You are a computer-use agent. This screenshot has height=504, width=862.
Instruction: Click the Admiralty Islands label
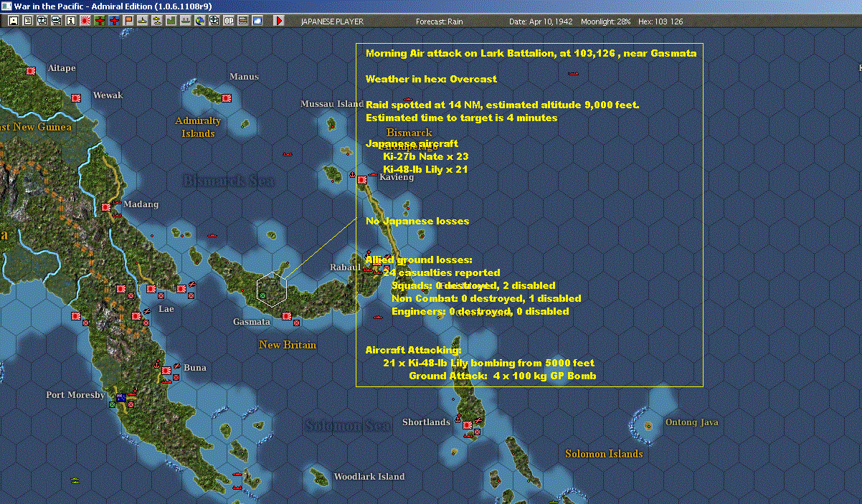198,127
